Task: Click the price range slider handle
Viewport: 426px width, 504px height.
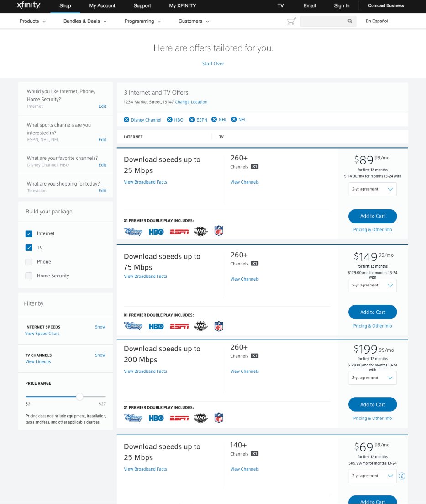Action: coord(79,397)
